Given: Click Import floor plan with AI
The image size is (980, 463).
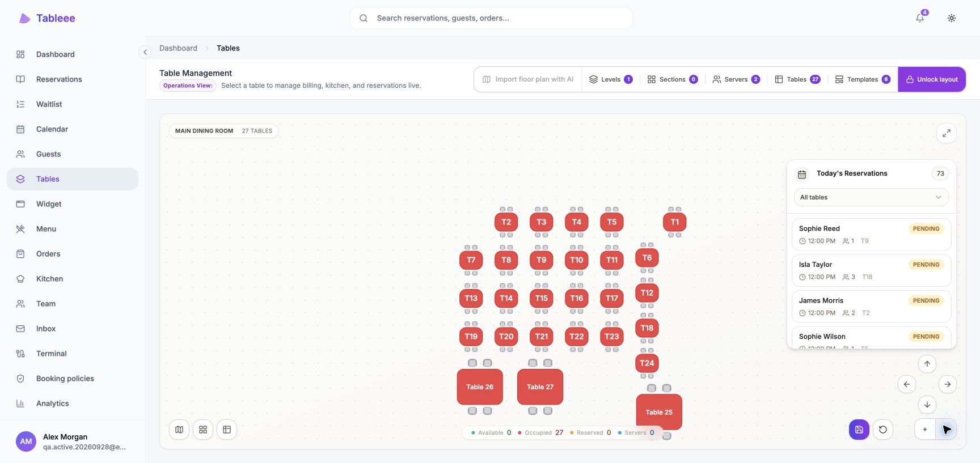Looking at the screenshot, I should point(528,79).
